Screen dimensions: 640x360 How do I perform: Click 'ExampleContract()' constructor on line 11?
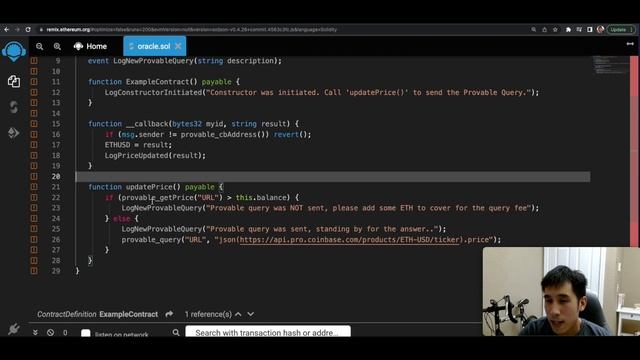tap(161, 82)
